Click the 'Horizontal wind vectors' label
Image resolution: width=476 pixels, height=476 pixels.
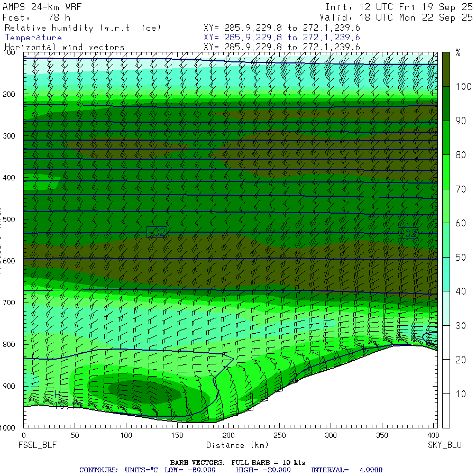65,48
